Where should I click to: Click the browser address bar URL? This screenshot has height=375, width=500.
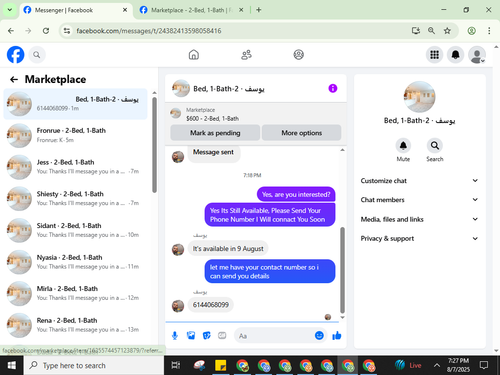pyautogui.click(x=149, y=31)
